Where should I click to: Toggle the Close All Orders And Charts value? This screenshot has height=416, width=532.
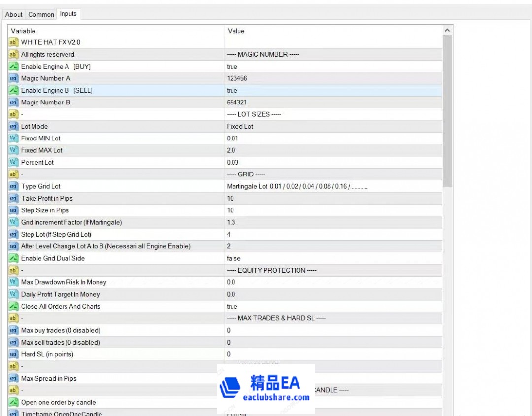tap(232, 306)
